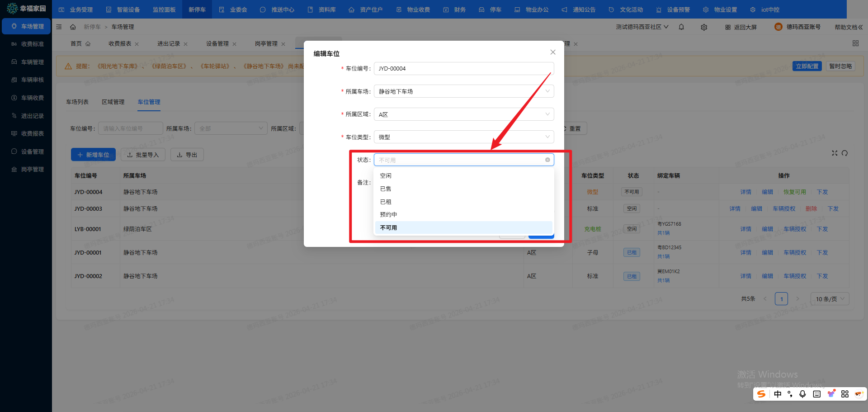Collapse the sidebar with menu fold icon
This screenshot has height=412, width=868.
pyautogui.click(x=59, y=27)
